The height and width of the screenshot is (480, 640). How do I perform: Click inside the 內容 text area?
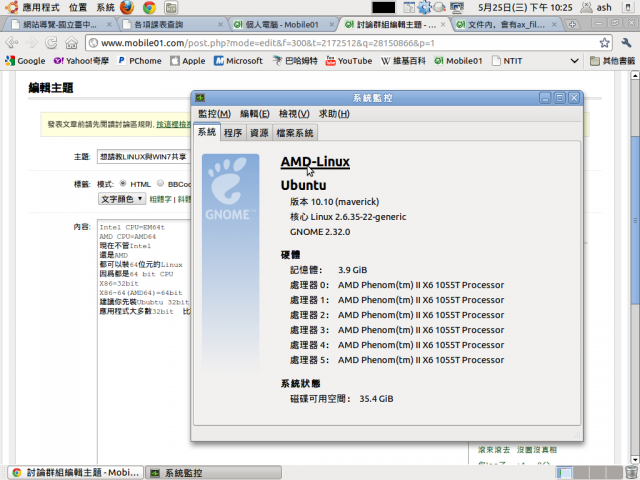click(144, 341)
